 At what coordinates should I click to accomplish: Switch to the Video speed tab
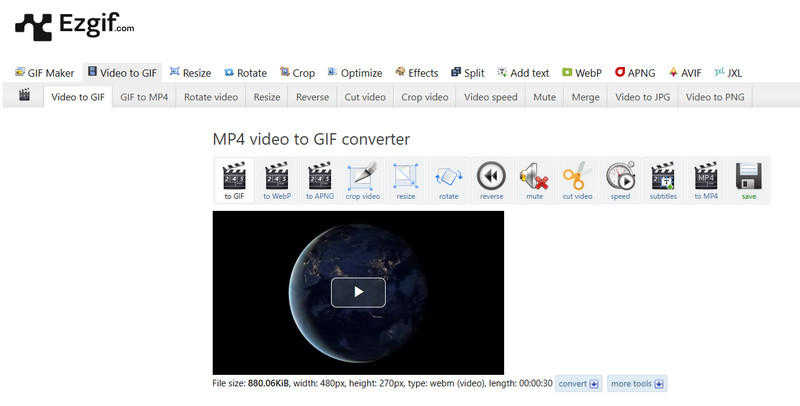point(490,97)
